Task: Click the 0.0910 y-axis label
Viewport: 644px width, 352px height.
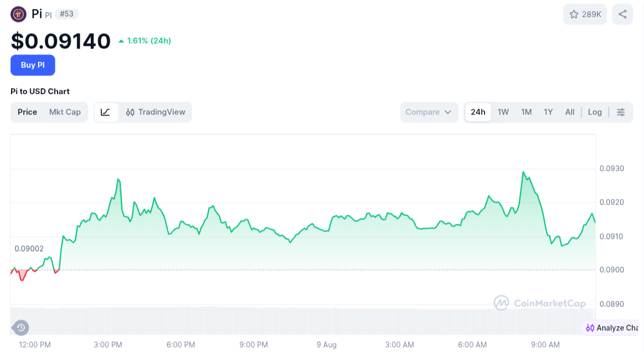Action: [x=612, y=236]
